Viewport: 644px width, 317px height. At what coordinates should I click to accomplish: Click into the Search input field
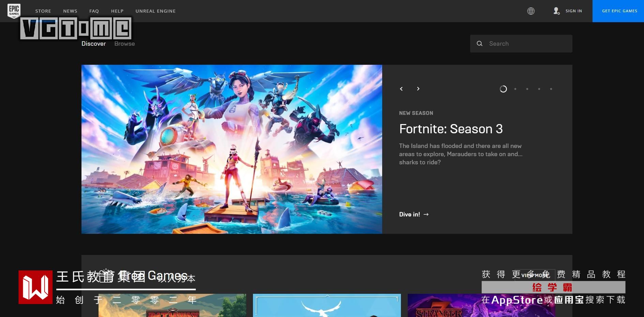click(521, 44)
